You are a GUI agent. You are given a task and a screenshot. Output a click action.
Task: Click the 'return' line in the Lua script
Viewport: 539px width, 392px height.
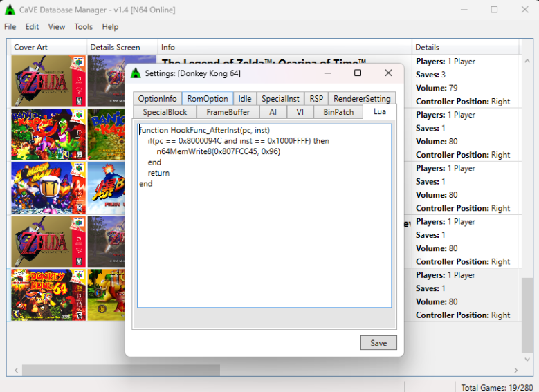coord(158,173)
